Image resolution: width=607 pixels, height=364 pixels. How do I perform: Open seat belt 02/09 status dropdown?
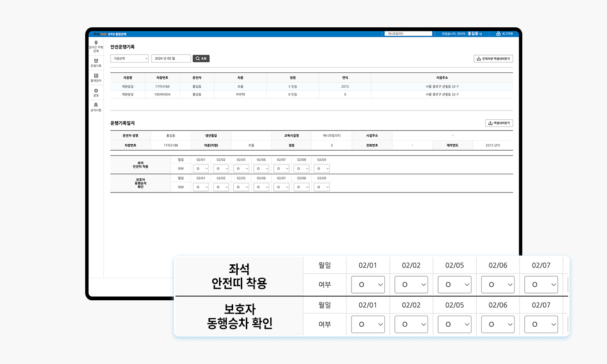321,169
